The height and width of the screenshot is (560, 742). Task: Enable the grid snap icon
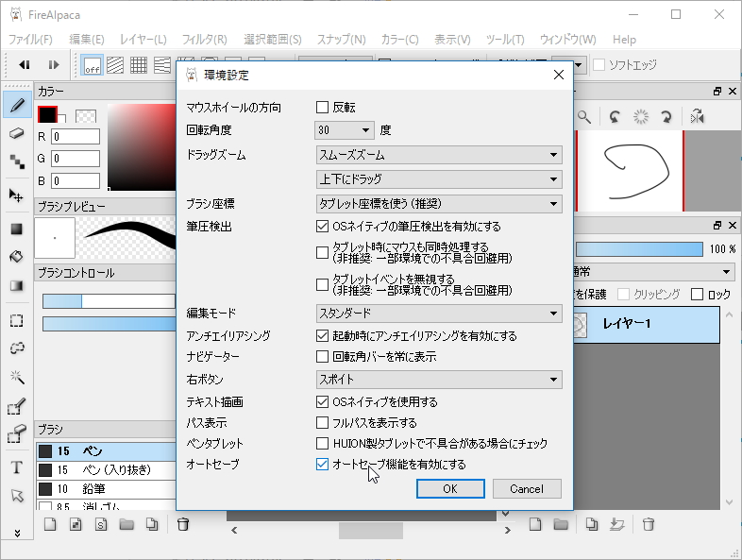[x=139, y=65]
